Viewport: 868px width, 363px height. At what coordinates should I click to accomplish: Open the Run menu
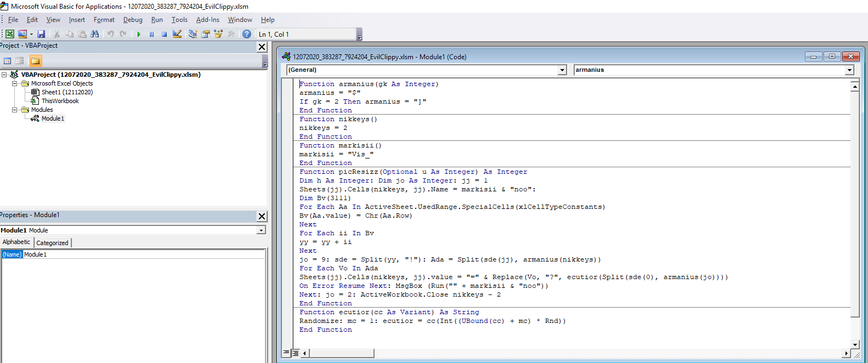[157, 20]
